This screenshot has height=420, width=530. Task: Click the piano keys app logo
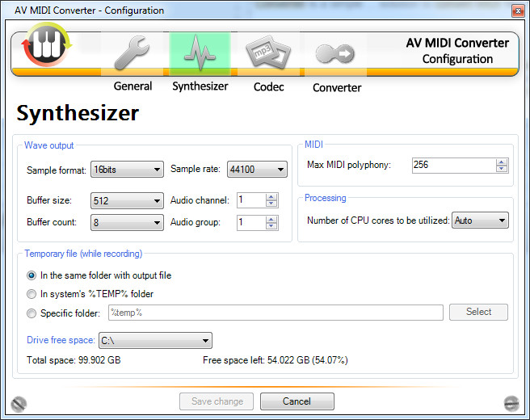coord(47,44)
